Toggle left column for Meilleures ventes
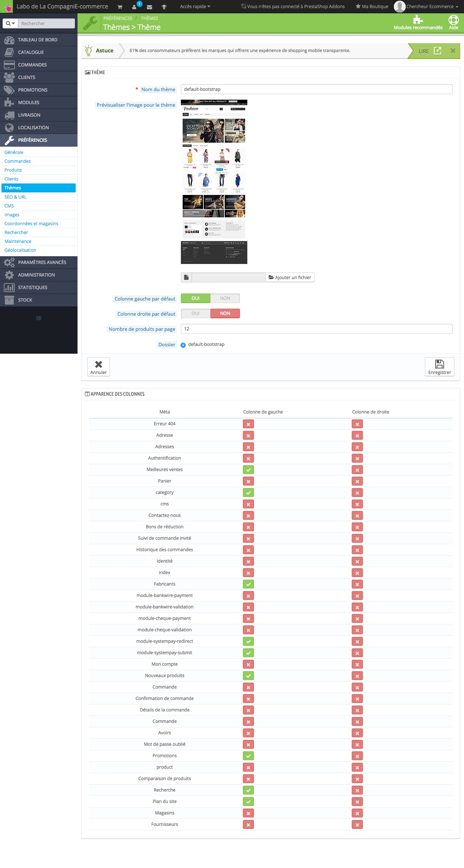The image size is (464, 868). pyautogui.click(x=248, y=470)
